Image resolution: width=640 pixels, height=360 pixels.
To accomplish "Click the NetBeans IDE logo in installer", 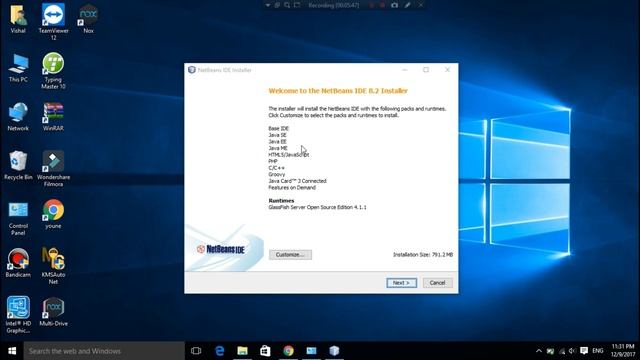I will click(220, 249).
